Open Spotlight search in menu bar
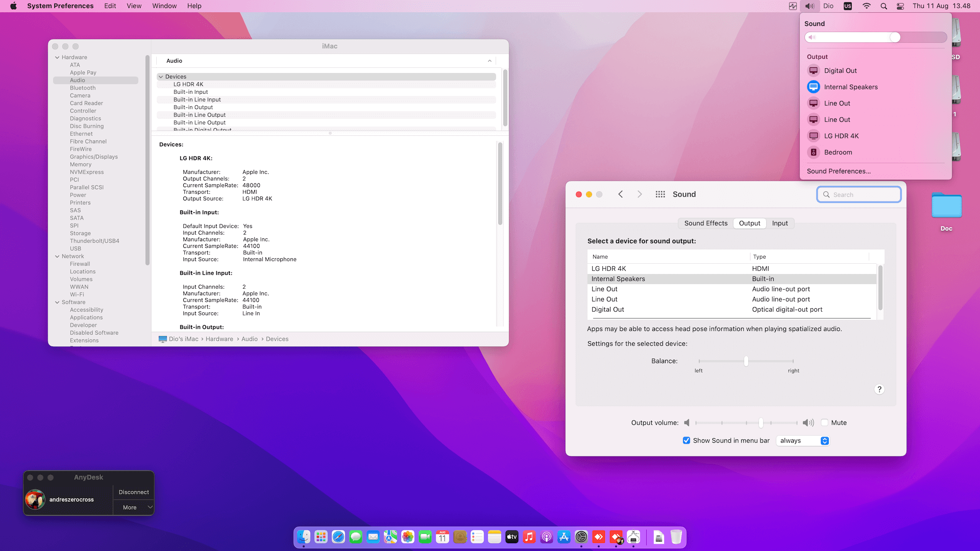The width and height of the screenshot is (980, 551). pyautogui.click(x=884, y=6)
